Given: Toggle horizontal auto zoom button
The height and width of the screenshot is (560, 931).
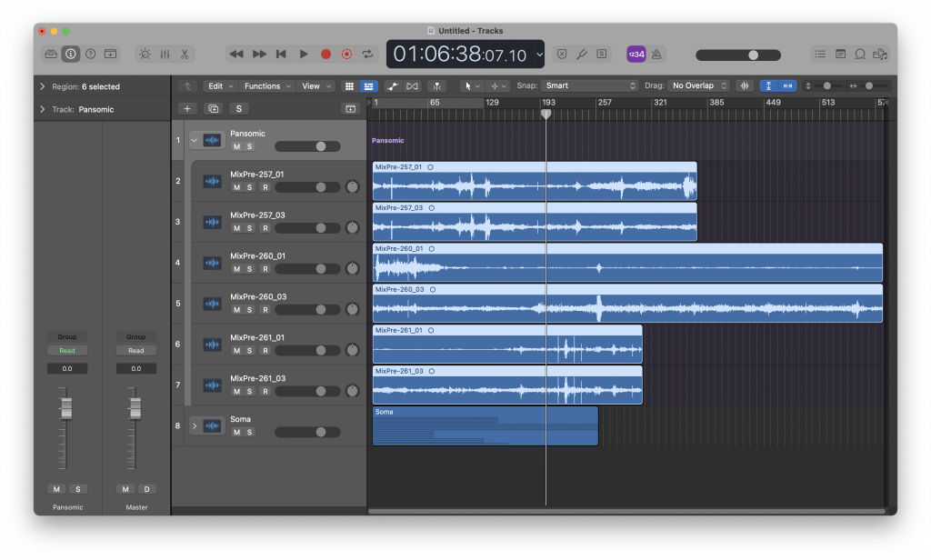Looking at the screenshot, I should point(788,86).
